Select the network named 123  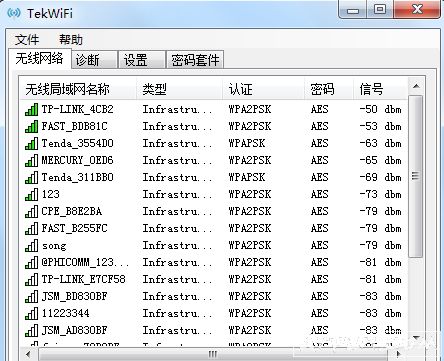[50, 194]
